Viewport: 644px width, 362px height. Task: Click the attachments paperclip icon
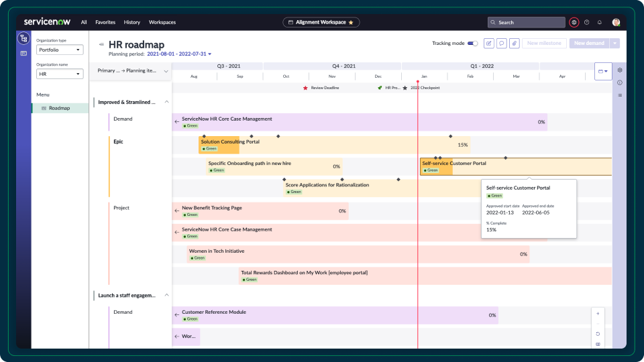514,44
